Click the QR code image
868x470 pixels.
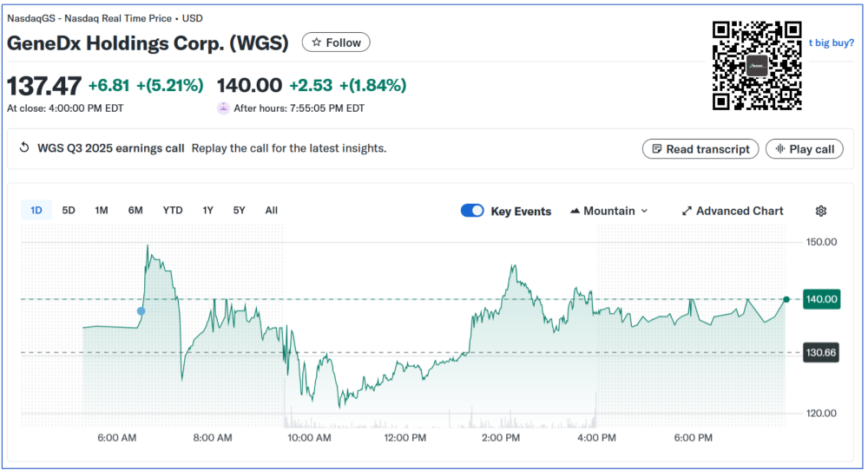point(756,66)
